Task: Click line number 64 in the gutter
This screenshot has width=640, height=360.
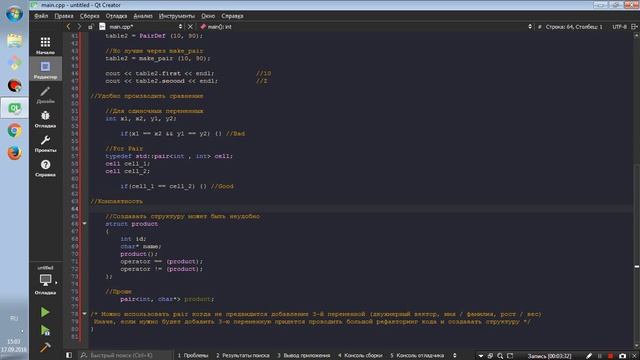Action: click(x=75, y=209)
